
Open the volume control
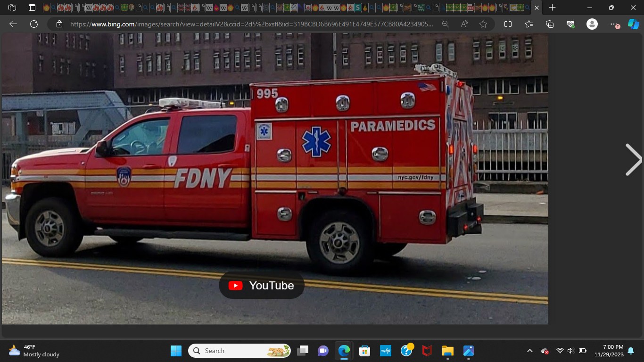(x=570, y=351)
